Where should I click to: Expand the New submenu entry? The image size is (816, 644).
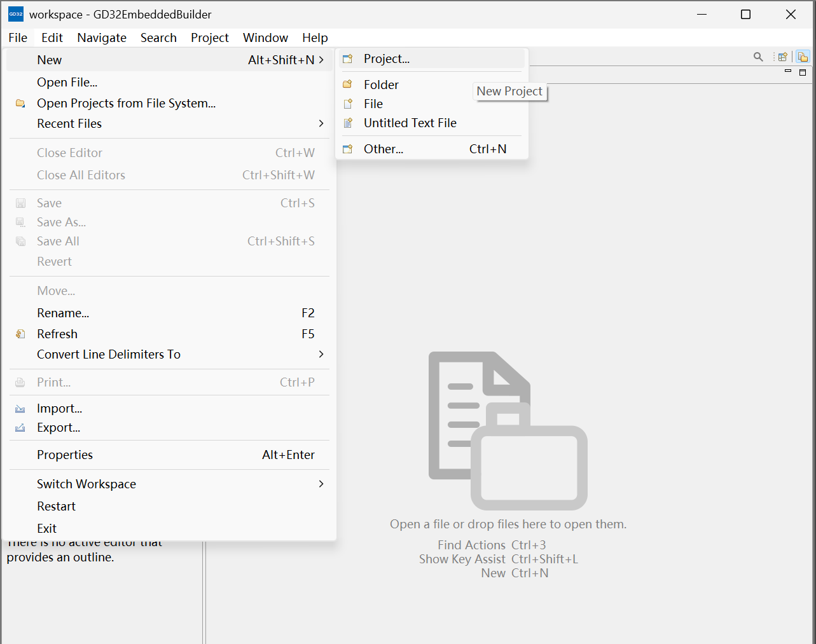coord(169,60)
